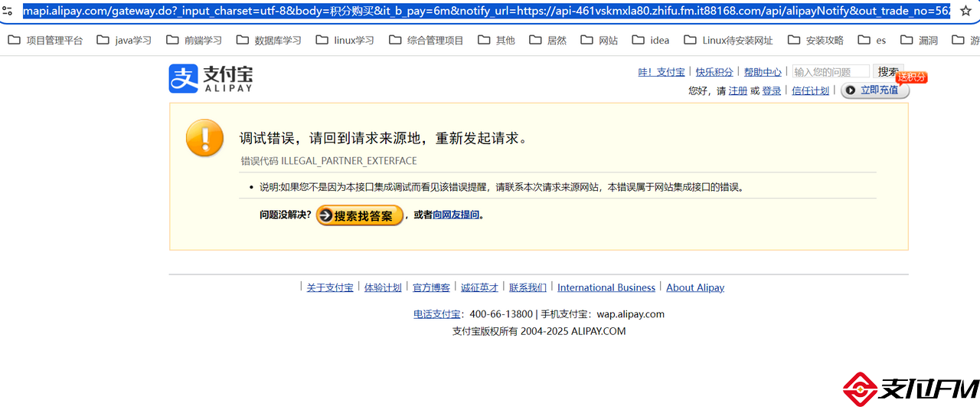Image resolution: width=980 pixels, height=407 pixels.
Task: Open the 诚征英才 footer link
Action: coord(479,287)
